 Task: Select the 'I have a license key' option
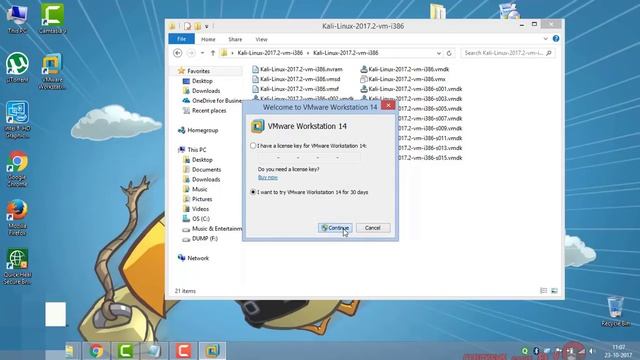click(x=253, y=146)
